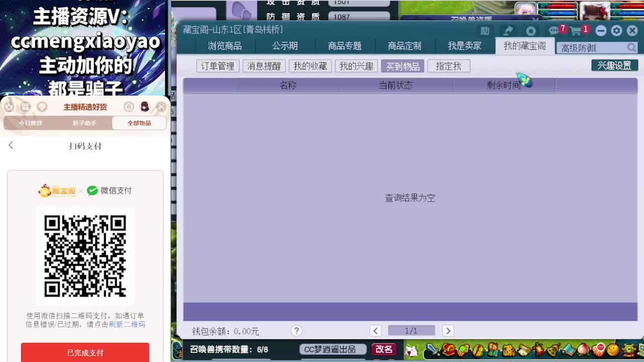This screenshot has width=644, height=362.
Task: Select the 我的藏宝阁 tab
Action: click(x=525, y=46)
